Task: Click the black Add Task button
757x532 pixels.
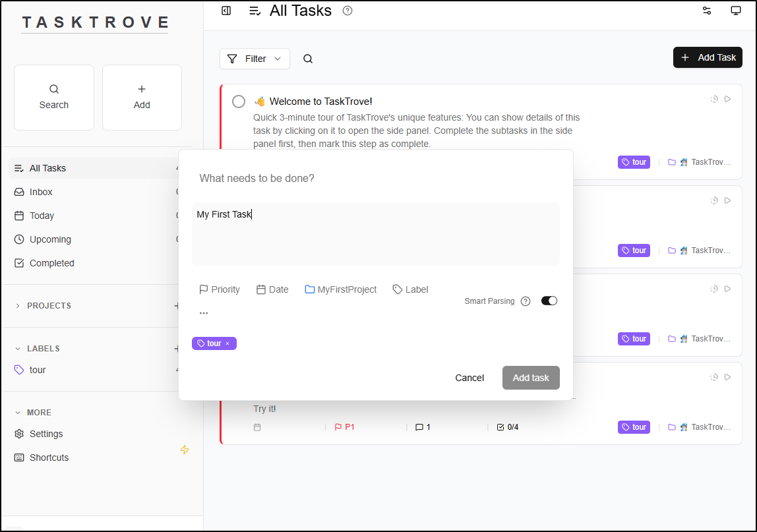Action: 708,57
